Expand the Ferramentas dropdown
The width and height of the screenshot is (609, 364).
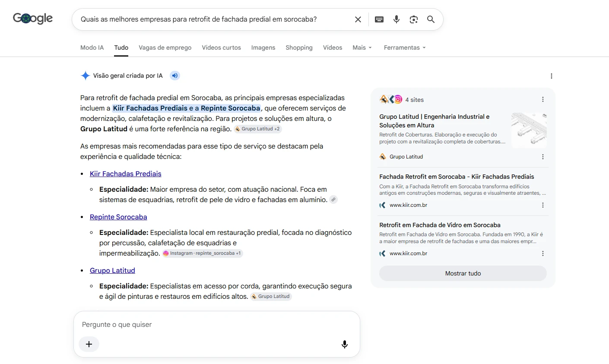(405, 47)
